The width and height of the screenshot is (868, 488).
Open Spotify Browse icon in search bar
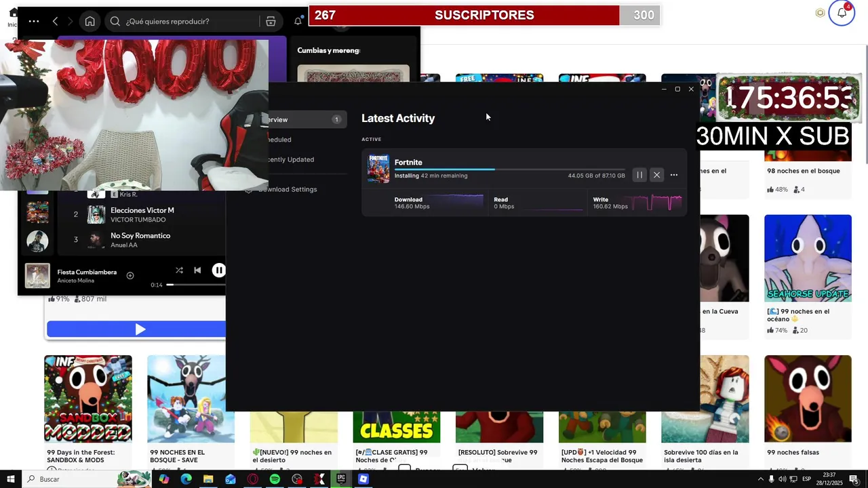point(271,21)
